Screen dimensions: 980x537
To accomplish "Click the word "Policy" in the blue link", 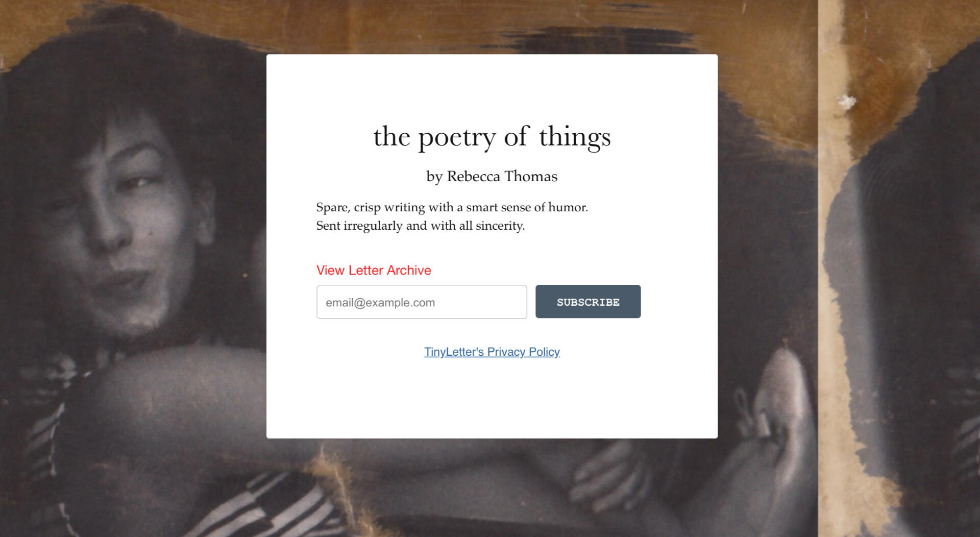I will pos(544,352).
